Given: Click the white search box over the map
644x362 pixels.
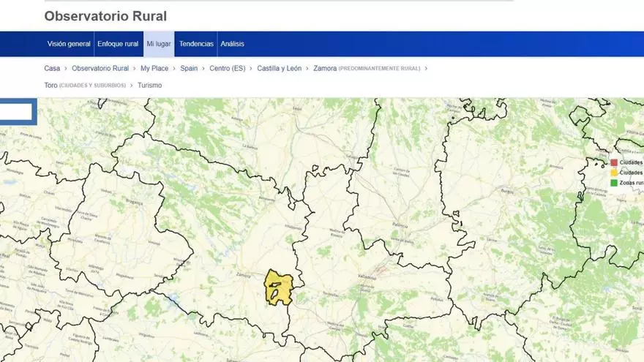Looking at the screenshot, I should coord(15,112).
